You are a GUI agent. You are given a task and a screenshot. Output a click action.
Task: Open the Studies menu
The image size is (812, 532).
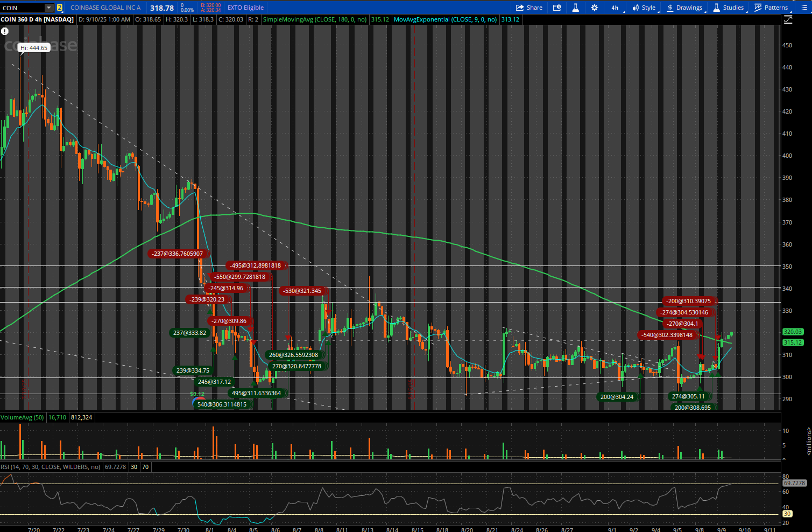click(728, 8)
